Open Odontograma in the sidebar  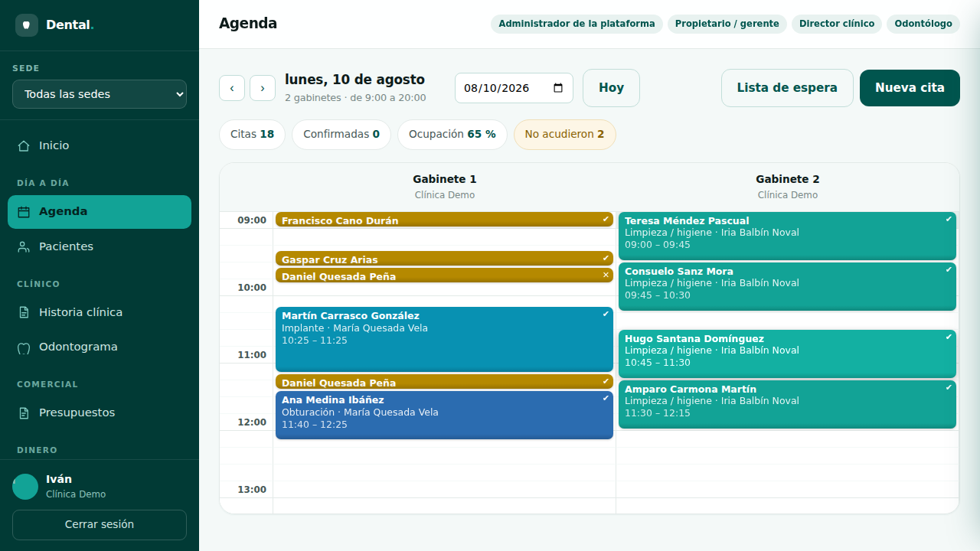tap(100, 347)
